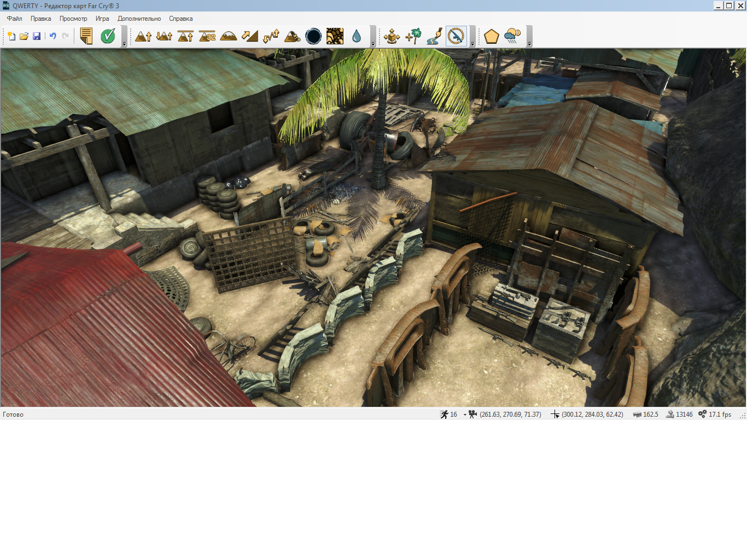Open the Дополнительно menu
Viewport: 747px width, 560px height.
pos(139,19)
